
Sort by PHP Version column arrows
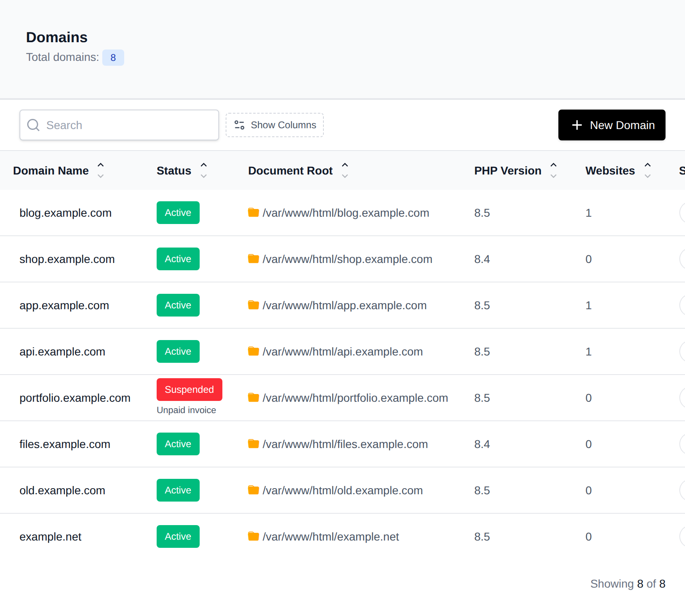click(554, 170)
